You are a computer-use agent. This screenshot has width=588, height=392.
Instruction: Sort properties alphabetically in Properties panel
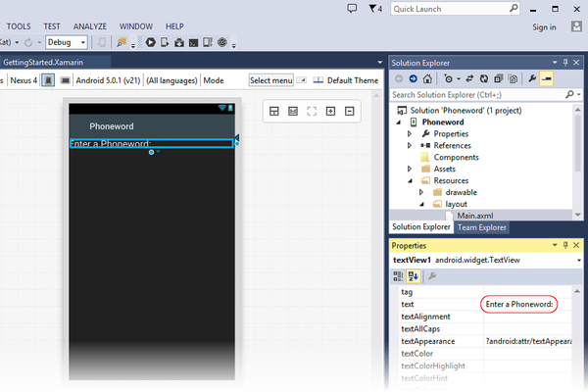tap(415, 275)
